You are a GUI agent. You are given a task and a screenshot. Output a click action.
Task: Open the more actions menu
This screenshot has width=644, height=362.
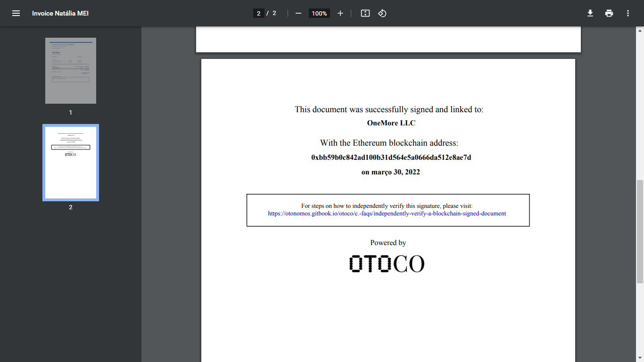pyautogui.click(x=628, y=13)
